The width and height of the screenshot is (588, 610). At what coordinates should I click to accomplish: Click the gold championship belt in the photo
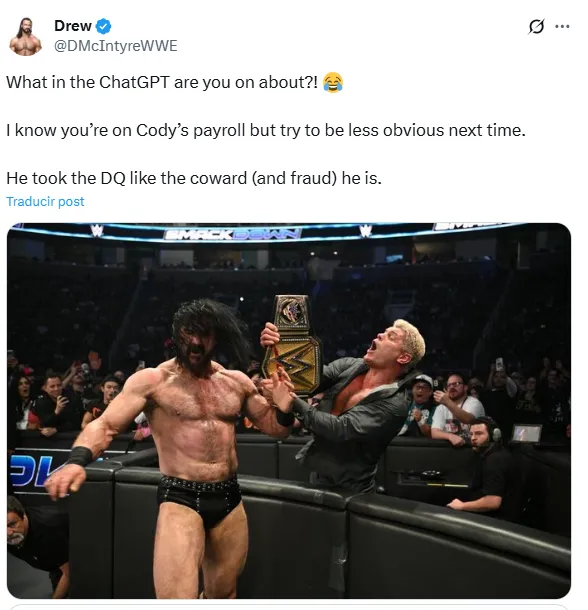293,343
